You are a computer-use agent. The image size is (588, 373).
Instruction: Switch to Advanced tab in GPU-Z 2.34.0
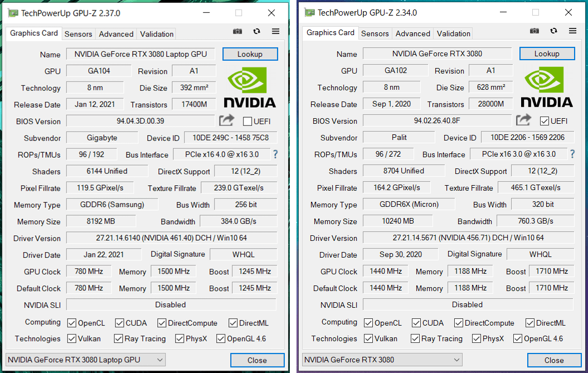[x=412, y=34]
